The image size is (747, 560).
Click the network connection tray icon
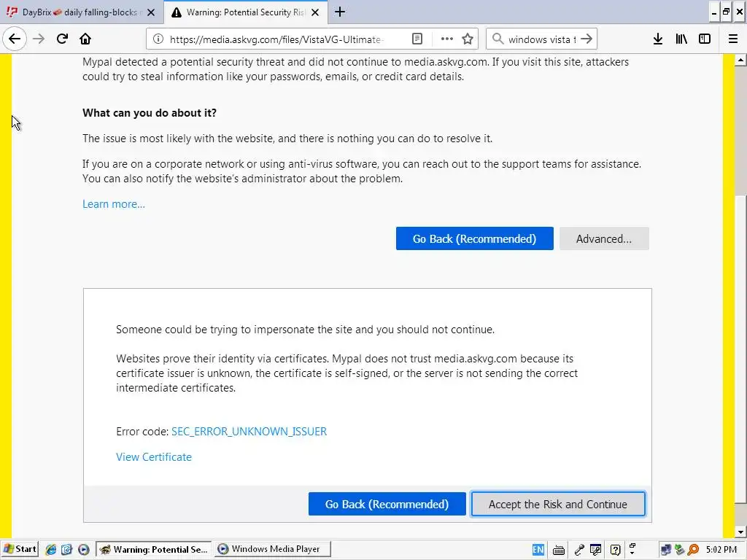point(665,550)
